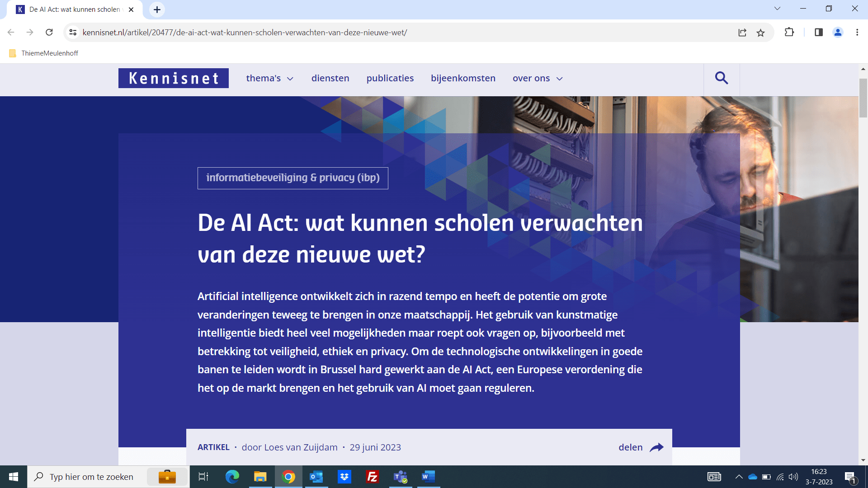This screenshot has width=868, height=488.
Task: Click the article headline De AI Act
Action: (420, 239)
